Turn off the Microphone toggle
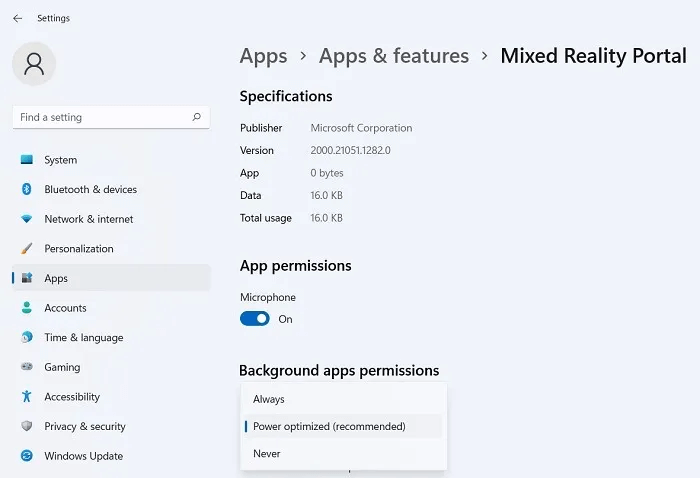 point(255,319)
